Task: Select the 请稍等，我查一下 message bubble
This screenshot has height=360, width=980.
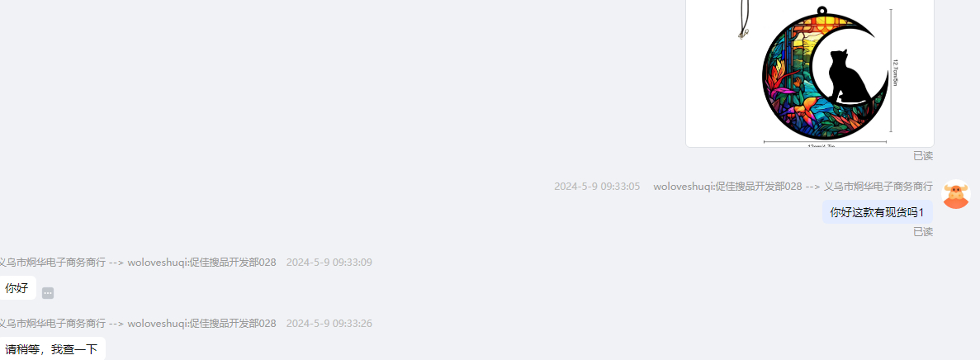Action: 51,348
